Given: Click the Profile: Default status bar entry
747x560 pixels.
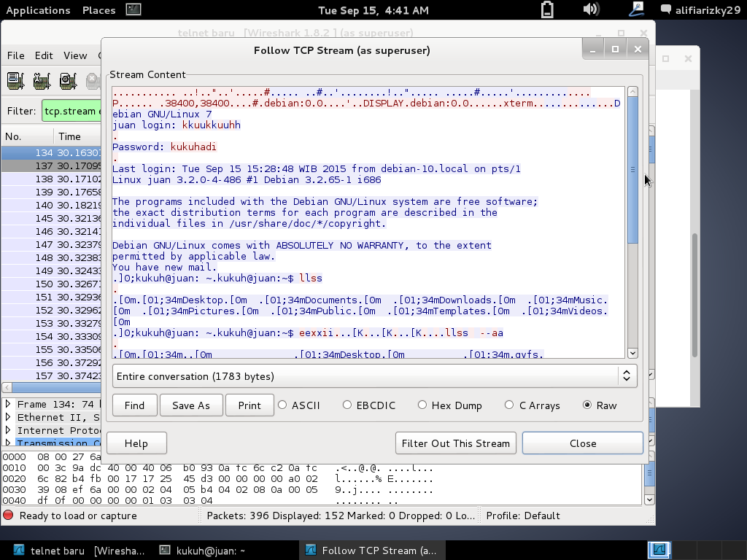Looking at the screenshot, I should [523, 516].
